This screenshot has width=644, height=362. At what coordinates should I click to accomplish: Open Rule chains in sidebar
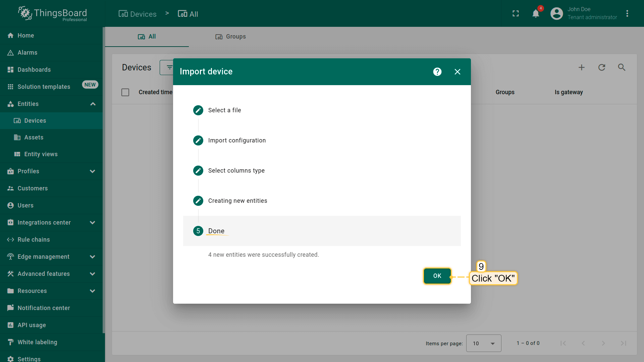[34, 240]
